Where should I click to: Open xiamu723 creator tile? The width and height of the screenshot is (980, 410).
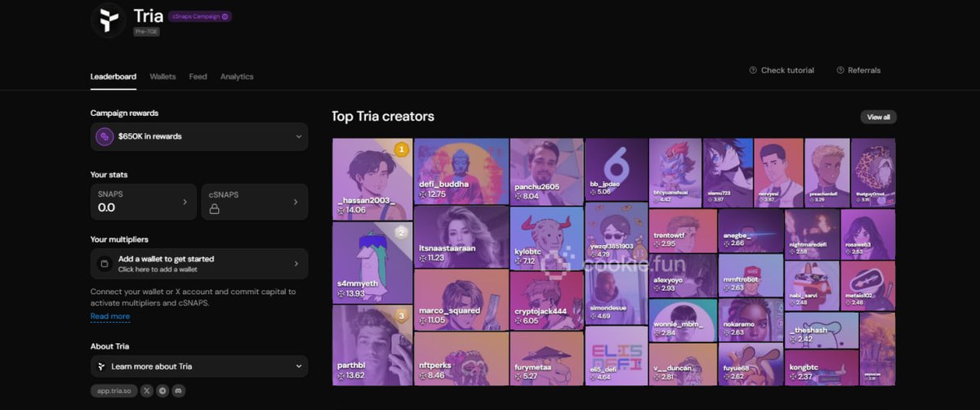click(728, 172)
